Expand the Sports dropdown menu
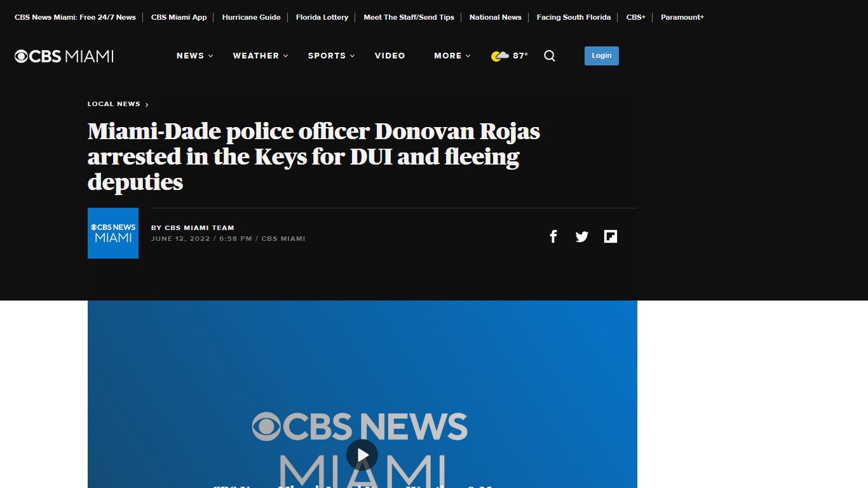 coord(332,56)
